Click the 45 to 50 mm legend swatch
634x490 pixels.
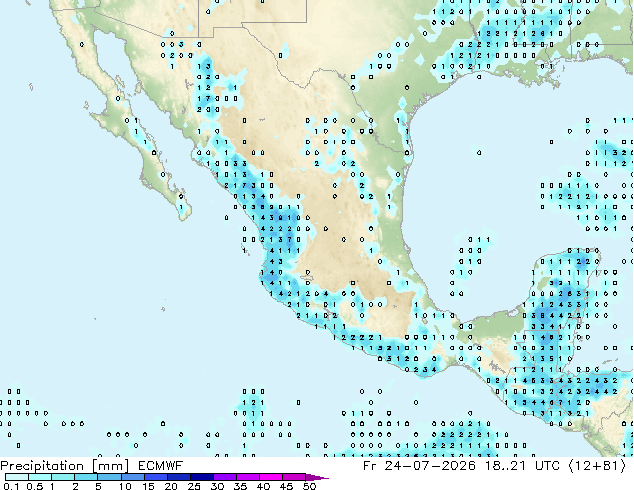pyautogui.click(x=294, y=477)
